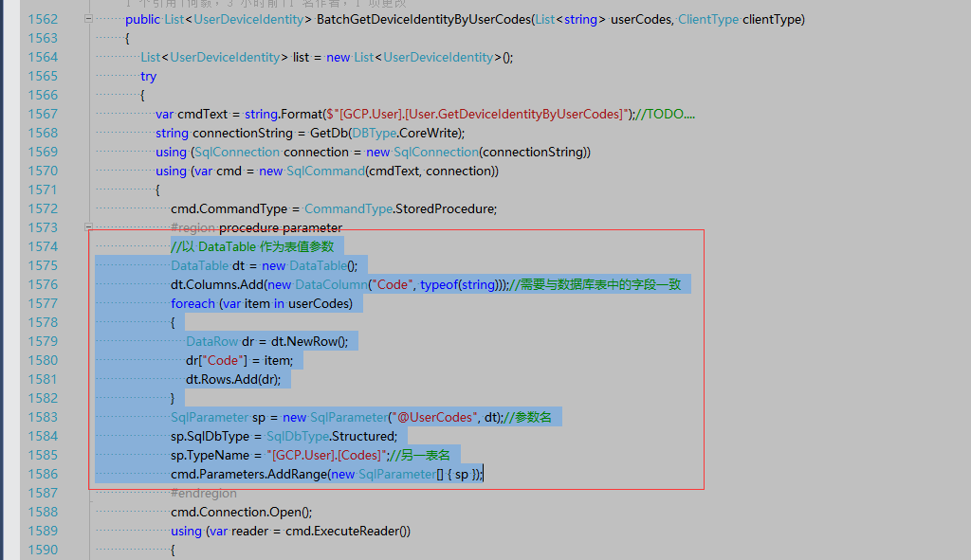Click cmd.Connection.Open() on line 1588

point(242,512)
